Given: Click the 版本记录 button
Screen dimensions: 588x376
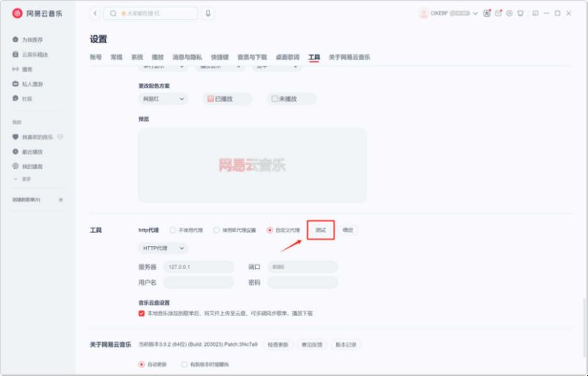Looking at the screenshot, I should tap(345, 344).
